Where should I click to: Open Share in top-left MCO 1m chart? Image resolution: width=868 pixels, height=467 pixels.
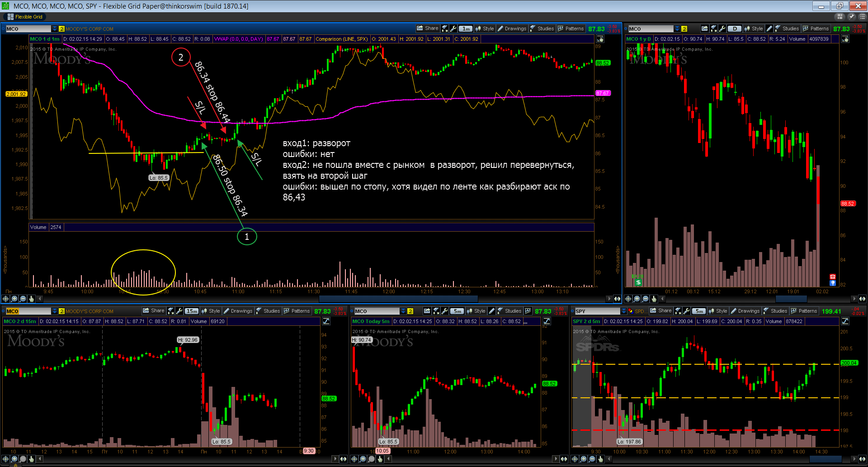(427, 29)
